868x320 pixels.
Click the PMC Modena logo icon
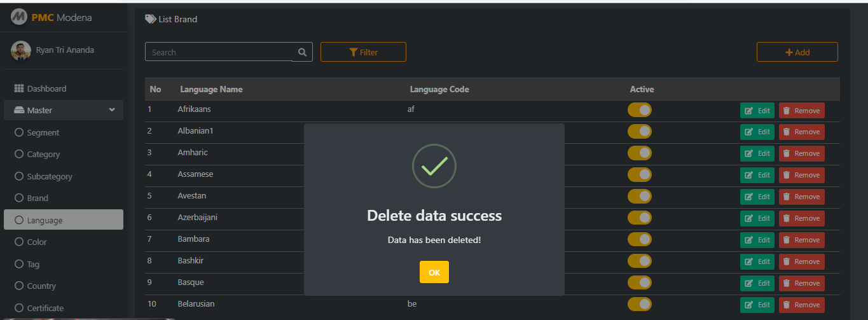click(x=19, y=17)
